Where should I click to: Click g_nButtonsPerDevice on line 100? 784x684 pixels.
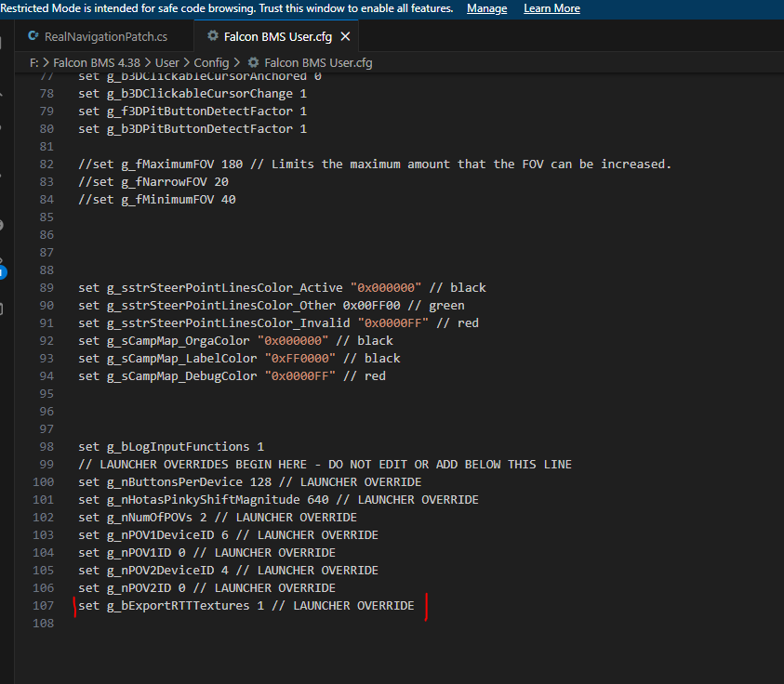[175, 482]
